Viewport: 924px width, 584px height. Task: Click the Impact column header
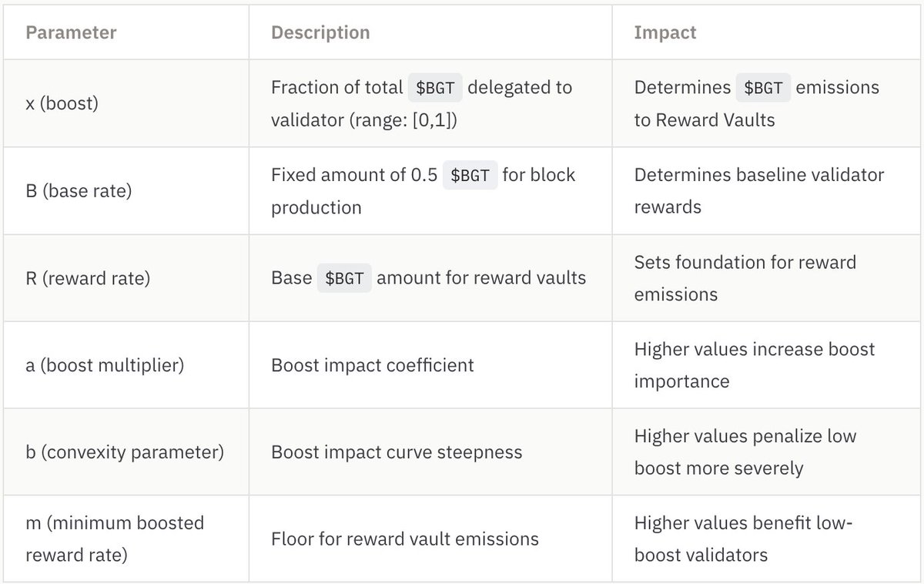point(665,33)
